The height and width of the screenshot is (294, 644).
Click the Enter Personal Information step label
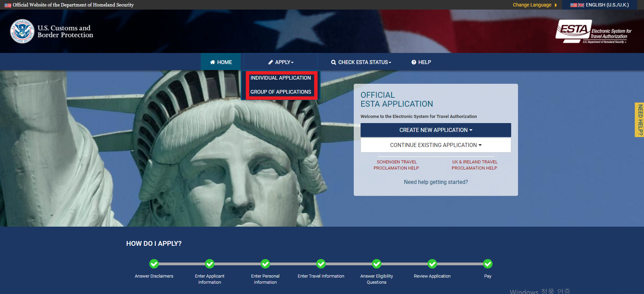click(265, 279)
